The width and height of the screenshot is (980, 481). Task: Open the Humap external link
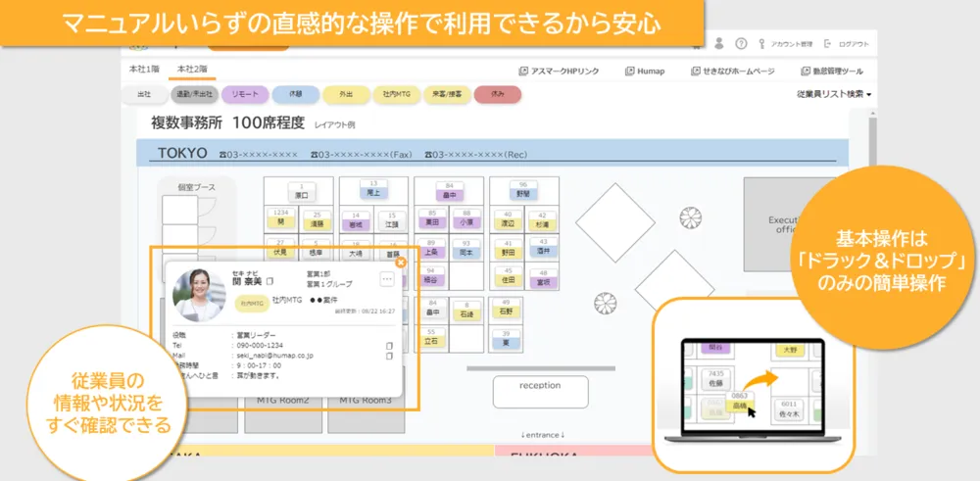click(645, 72)
